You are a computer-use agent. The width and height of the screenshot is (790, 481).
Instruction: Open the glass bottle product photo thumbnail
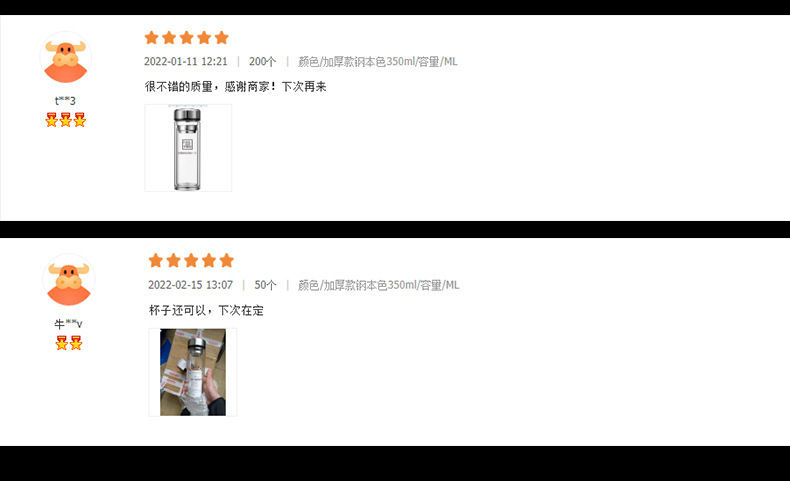click(188, 148)
